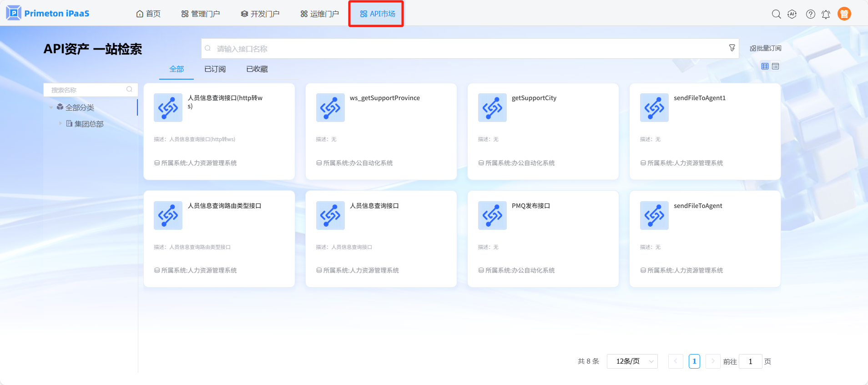Switch to the 已收藏 tab
The height and width of the screenshot is (385, 868).
pos(257,69)
